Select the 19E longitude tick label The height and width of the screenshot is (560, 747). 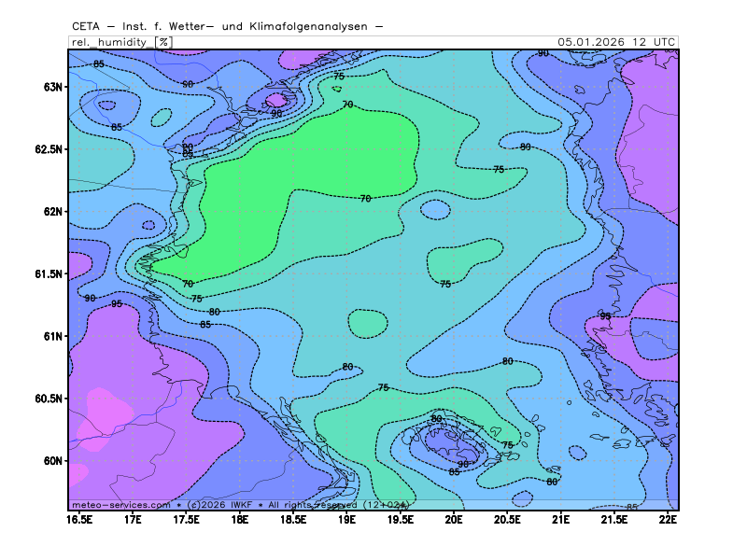347,518
